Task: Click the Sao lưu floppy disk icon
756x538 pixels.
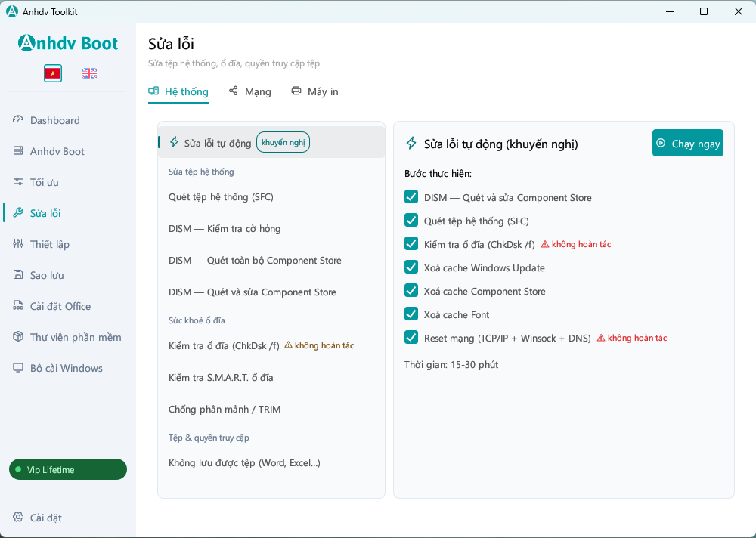Action: [18, 275]
